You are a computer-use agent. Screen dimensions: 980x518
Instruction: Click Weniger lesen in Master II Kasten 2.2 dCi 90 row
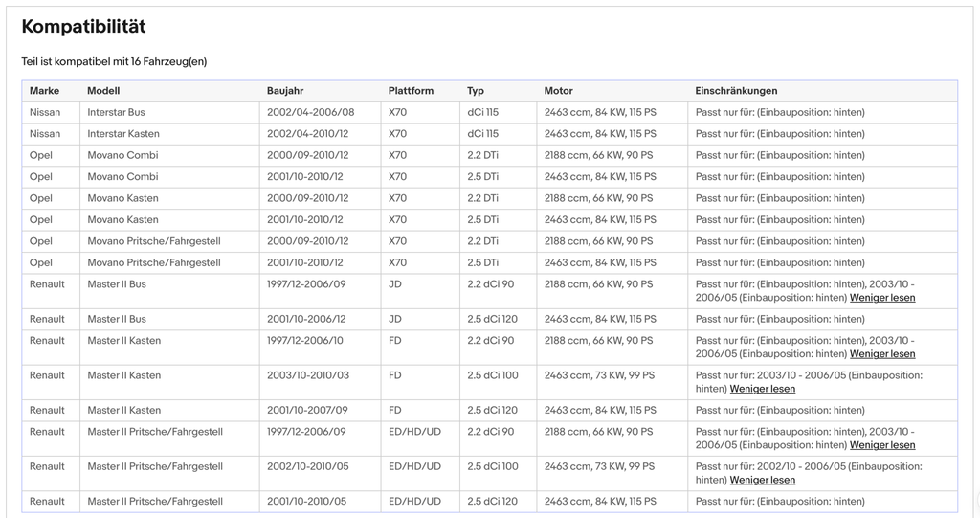click(881, 354)
